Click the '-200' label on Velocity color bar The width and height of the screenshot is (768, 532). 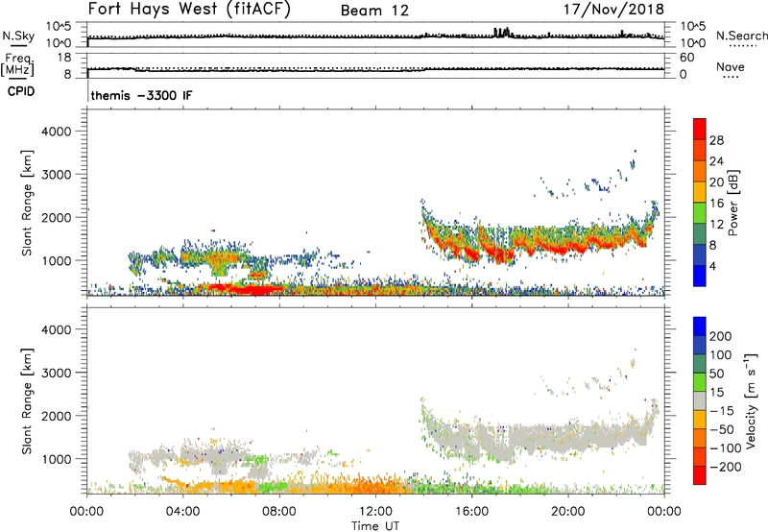726,467
